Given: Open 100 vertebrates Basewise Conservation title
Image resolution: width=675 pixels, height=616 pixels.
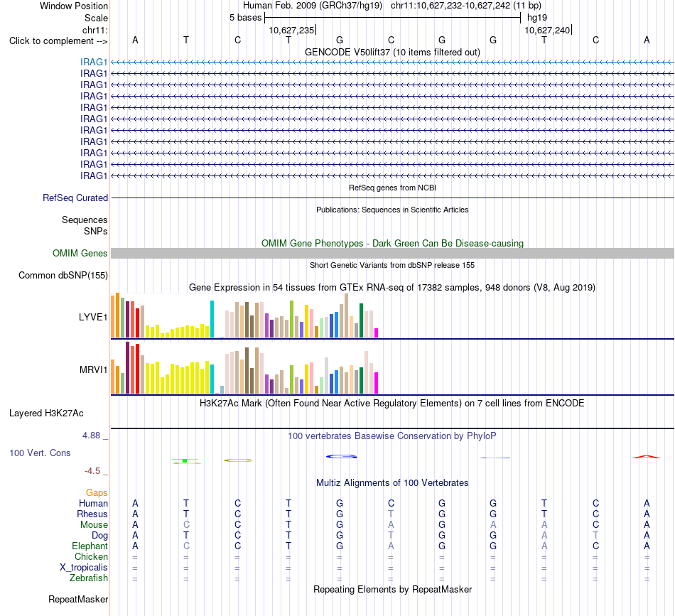Looking at the screenshot, I should point(392,436).
